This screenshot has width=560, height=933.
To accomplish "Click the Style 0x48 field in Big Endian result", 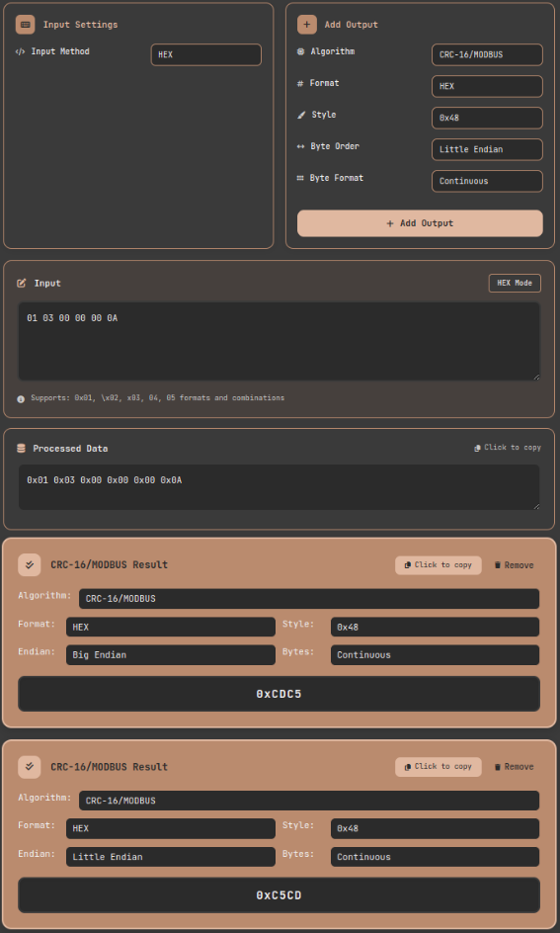I will (436, 628).
